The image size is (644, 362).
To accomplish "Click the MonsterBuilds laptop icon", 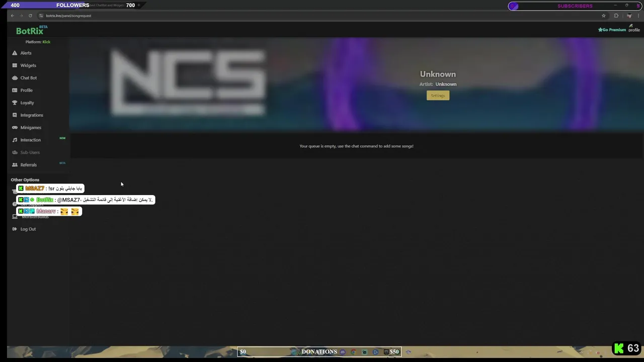I will tap(14, 217).
